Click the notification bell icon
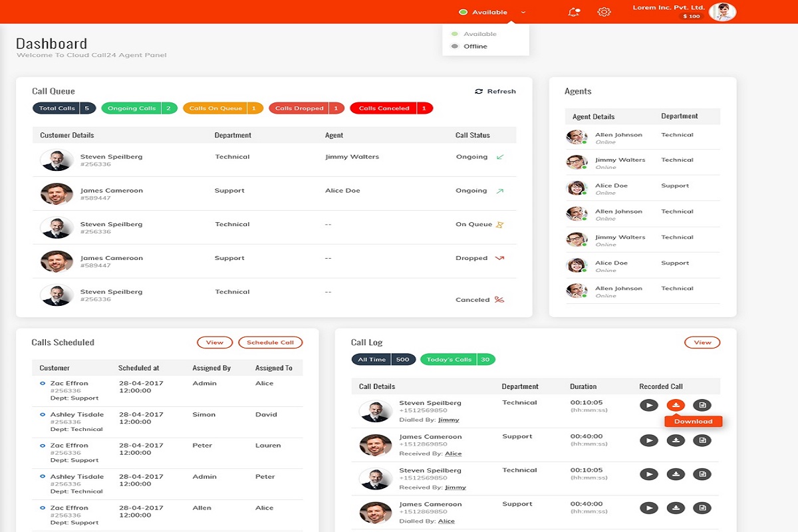798x532 pixels. [x=573, y=12]
